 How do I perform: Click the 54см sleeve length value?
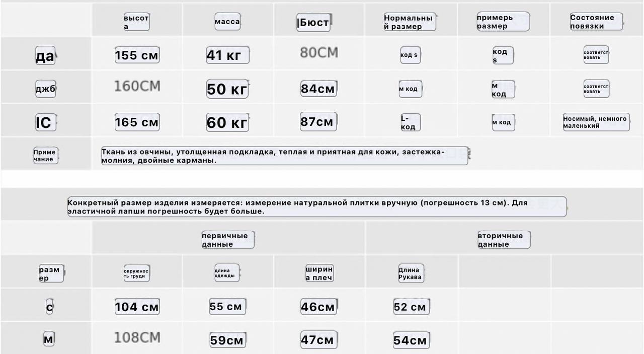[x=411, y=340]
